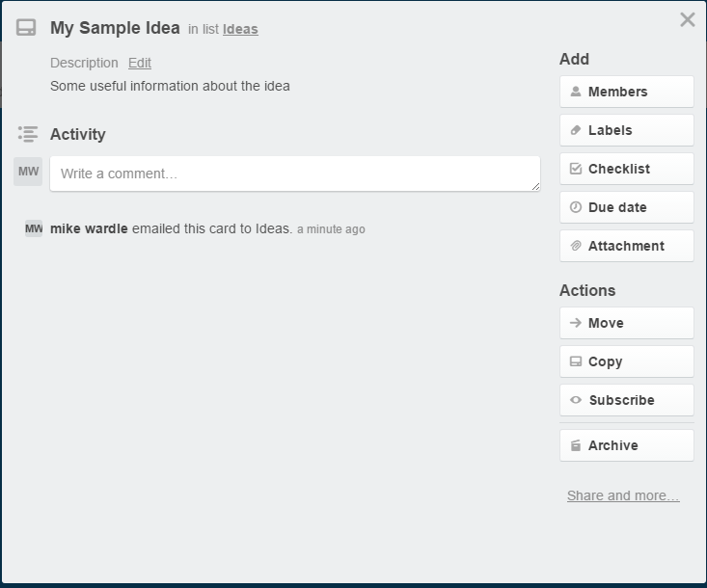The image size is (707, 588).
Task: Toggle Subscribe via the eye icon
Action: point(575,400)
